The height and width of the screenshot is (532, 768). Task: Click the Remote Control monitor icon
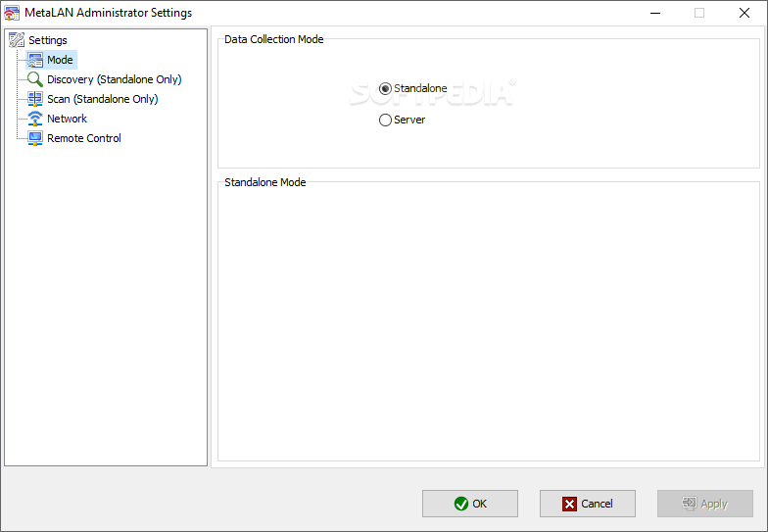35,138
